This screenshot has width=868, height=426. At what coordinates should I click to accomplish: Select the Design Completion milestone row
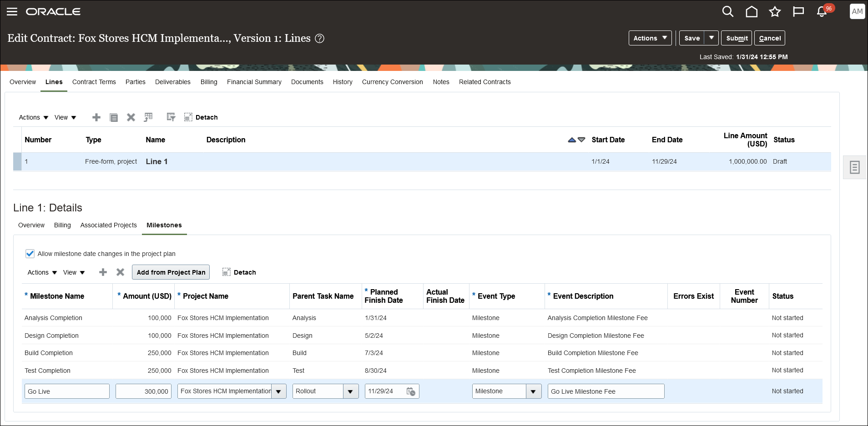[x=422, y=336]
